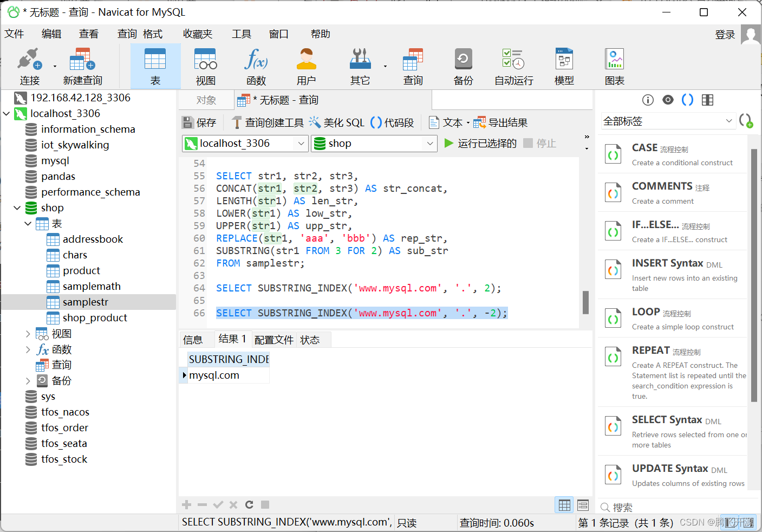Open the 自动运行 automation icon
Viewport: 762px width, 532px height.
point(513,67)
